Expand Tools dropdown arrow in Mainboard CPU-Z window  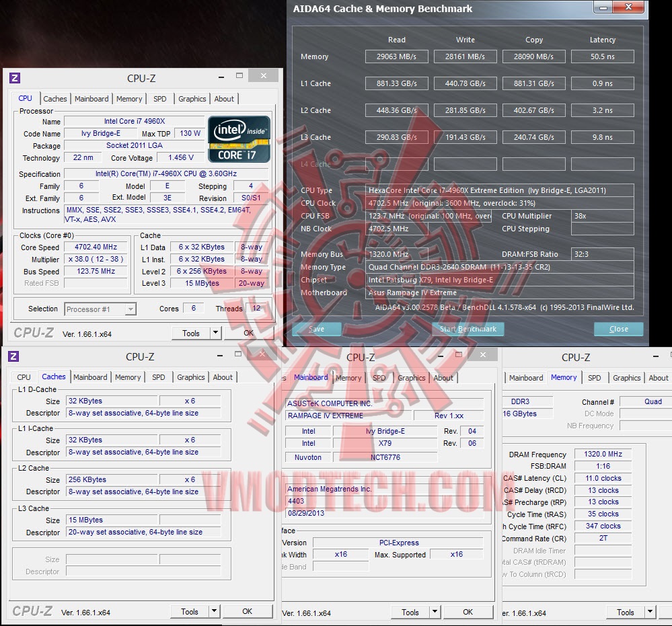435,612
